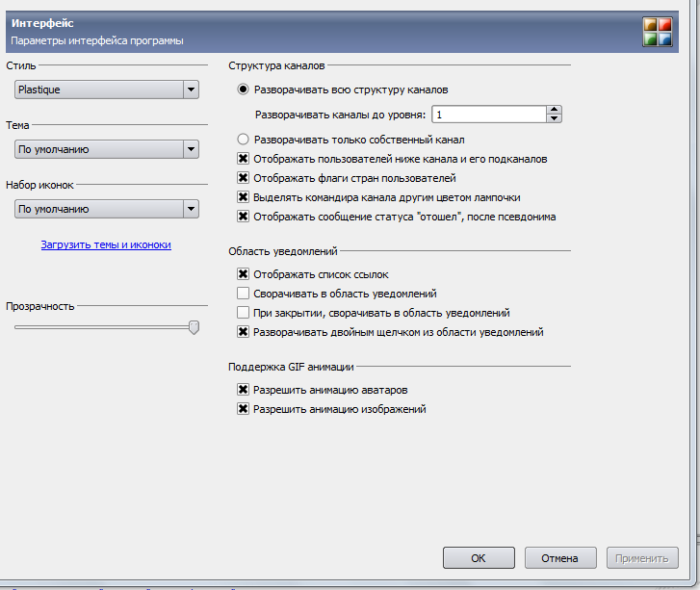The image size is (700, 590).
Task: Click the Отмена cancel button
Action: pos(558,557)
